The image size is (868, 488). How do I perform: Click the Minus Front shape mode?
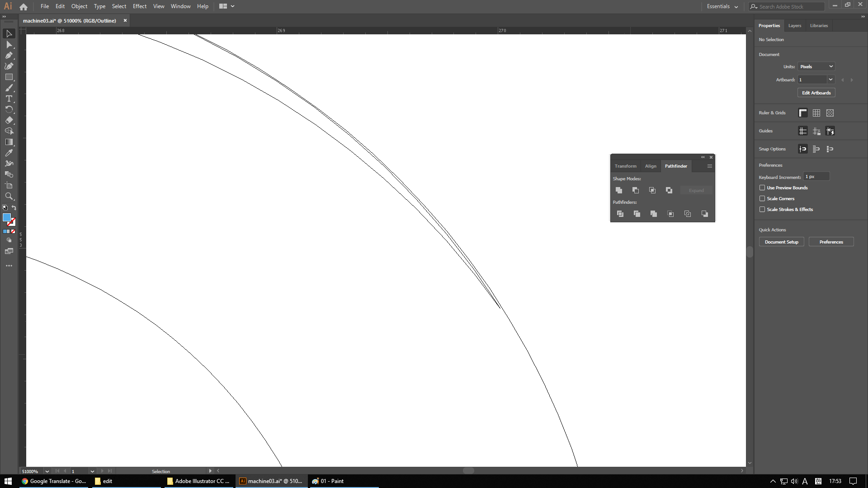(x=636, y=190)
